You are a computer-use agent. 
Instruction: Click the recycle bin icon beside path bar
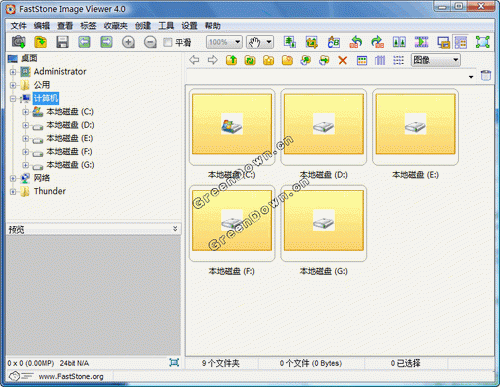(x=486, y=76)
